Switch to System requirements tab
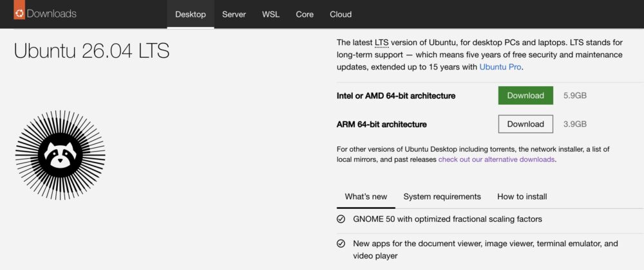Viewport: 644px width, 270px height. pyautogui.click(x=442, y=197)
